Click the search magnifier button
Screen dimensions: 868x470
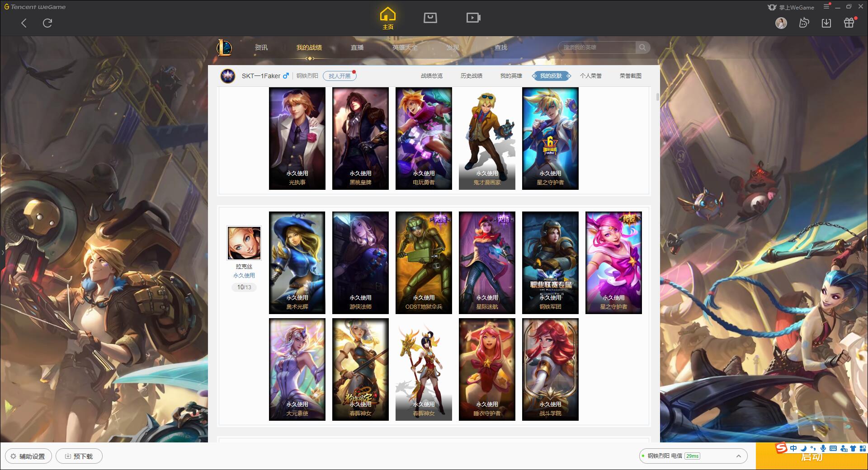[642, 47]
